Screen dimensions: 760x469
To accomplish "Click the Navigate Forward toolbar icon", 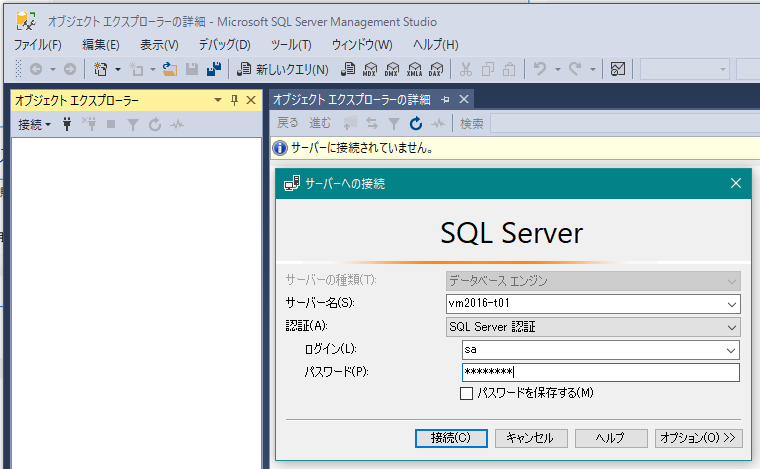I will (70, 69).
